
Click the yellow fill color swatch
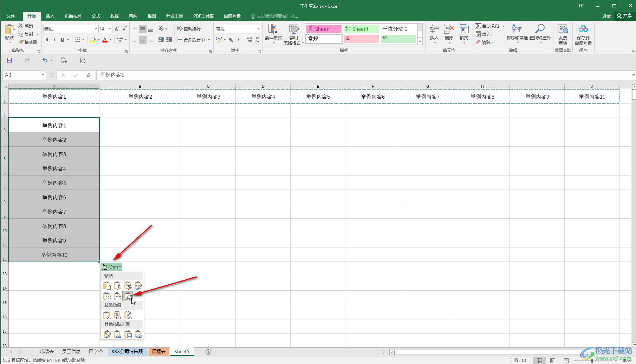[92, 40]
